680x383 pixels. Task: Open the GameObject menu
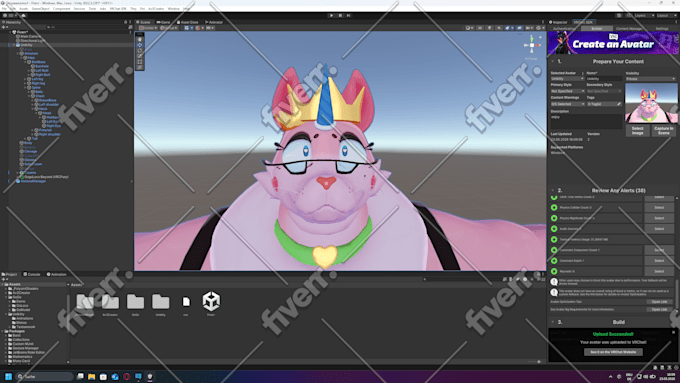coord(40,9)
